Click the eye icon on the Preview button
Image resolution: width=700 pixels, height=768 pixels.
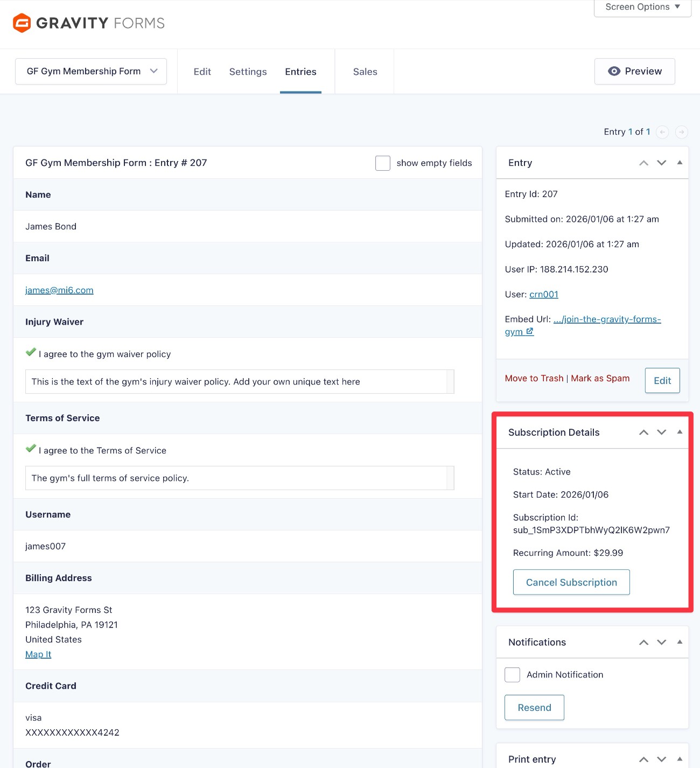614,71
